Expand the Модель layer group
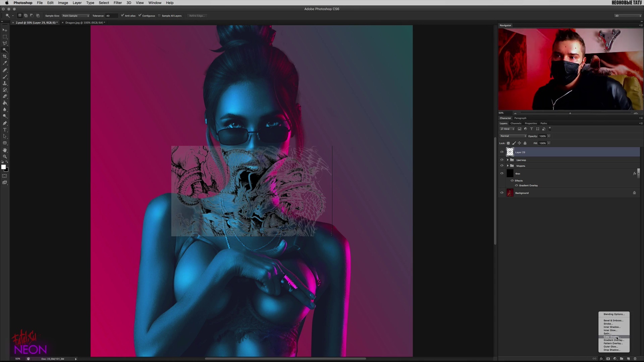644x362 pixels. coord(508,166)
